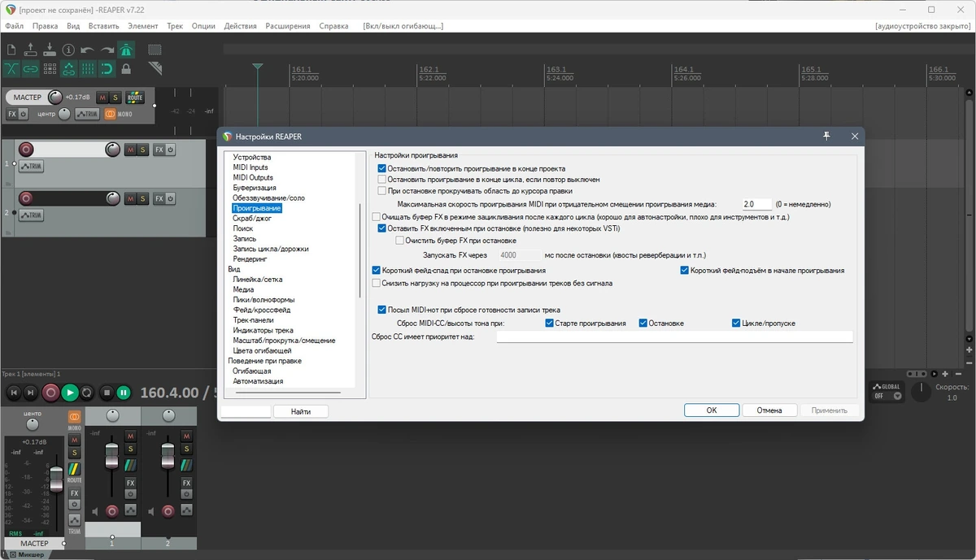Screen dimensions: 976x560
Task: Click the Stop transport button
Action: (107, 393)
